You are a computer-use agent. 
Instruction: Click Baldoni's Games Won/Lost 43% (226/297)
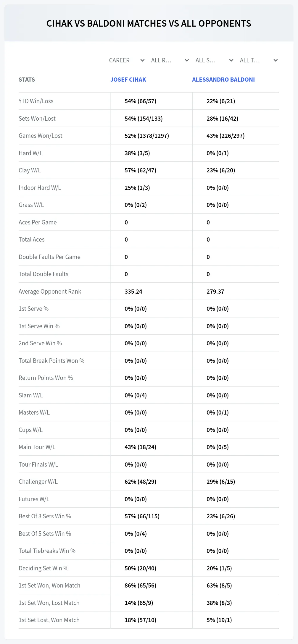click(225, 136)
